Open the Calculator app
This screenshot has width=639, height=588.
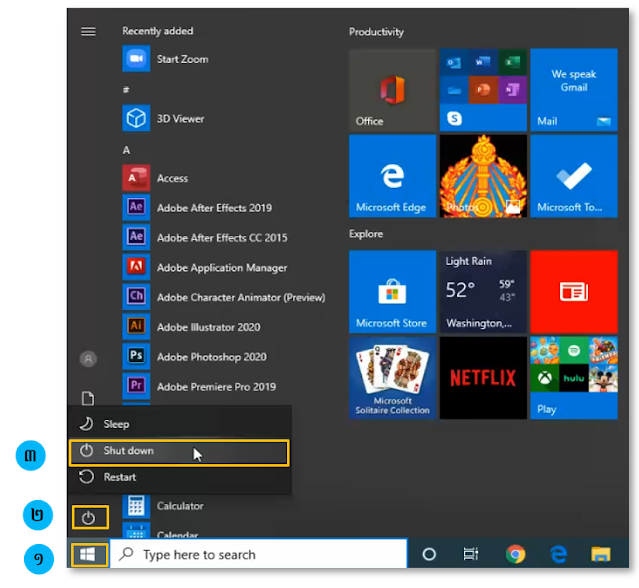163,506
